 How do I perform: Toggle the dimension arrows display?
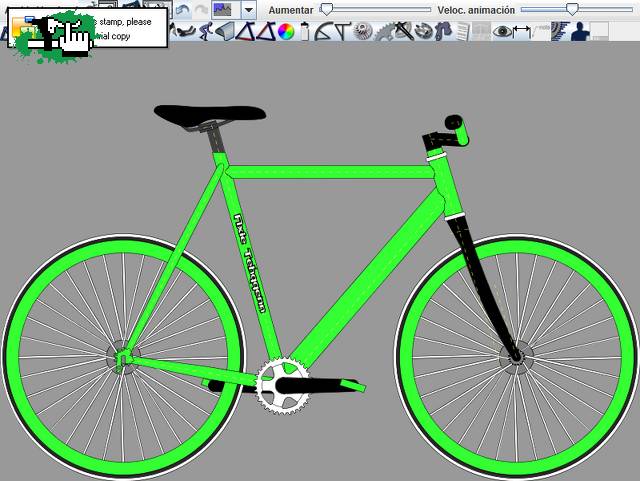[522, 32]
